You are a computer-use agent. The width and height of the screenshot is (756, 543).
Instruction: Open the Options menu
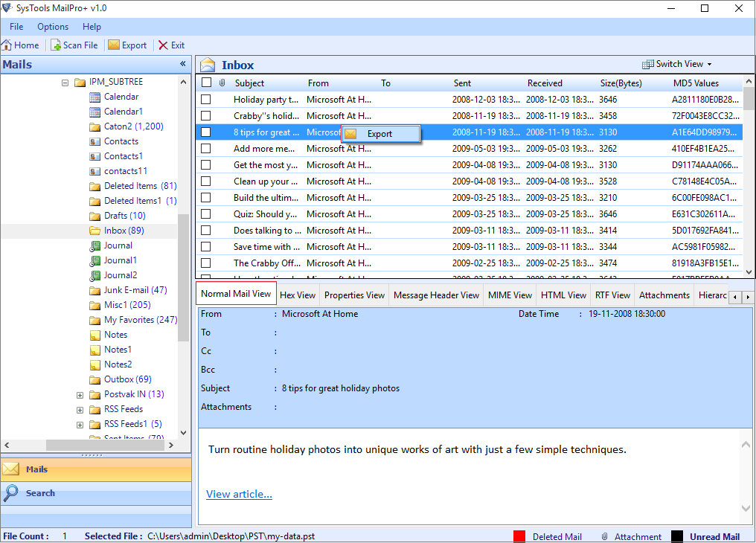(53, 27)
